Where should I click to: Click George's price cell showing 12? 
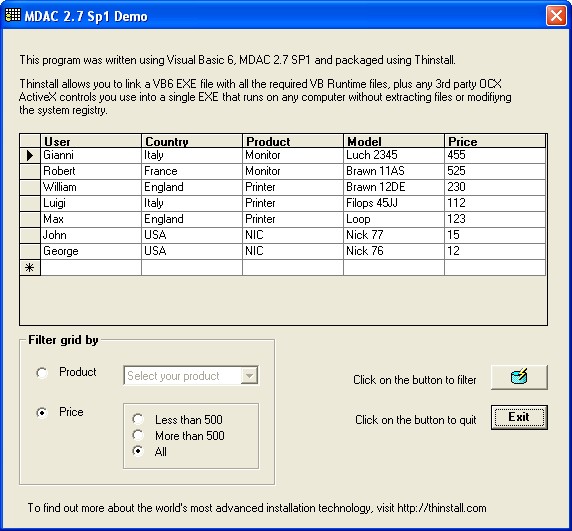pos(495,251)
